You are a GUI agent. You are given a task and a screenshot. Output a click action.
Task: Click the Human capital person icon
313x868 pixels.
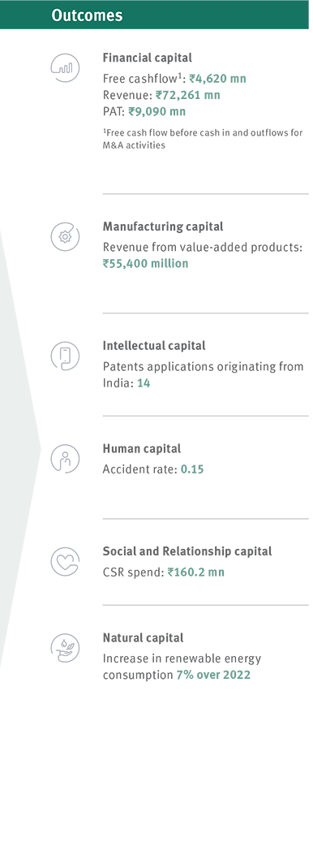[x=65, y=458]
